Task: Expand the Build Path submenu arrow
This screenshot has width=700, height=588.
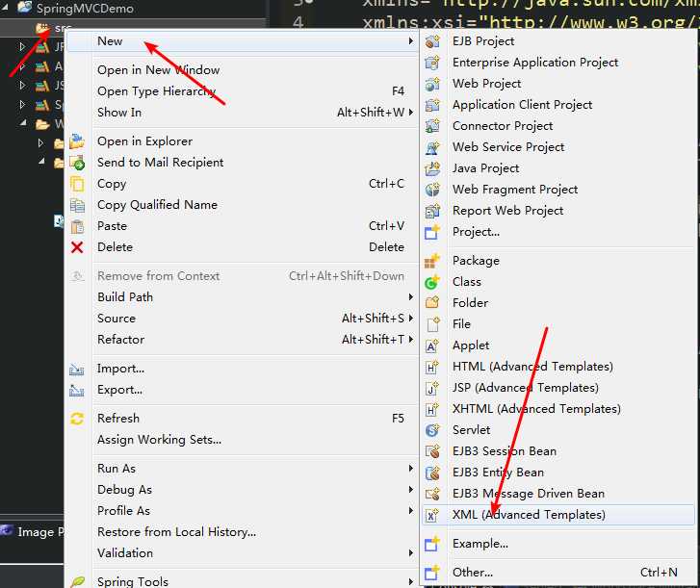Action: [x=410, y=297]
